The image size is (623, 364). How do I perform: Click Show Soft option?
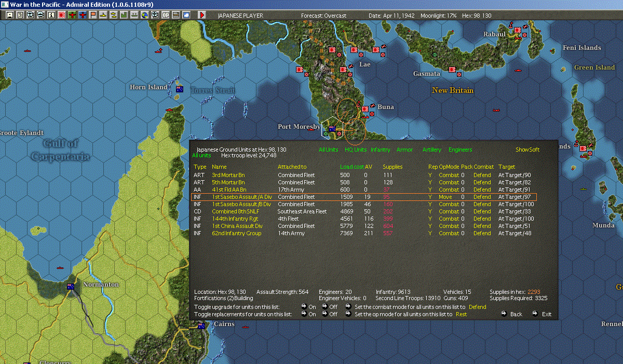click(x=527, y=150)
